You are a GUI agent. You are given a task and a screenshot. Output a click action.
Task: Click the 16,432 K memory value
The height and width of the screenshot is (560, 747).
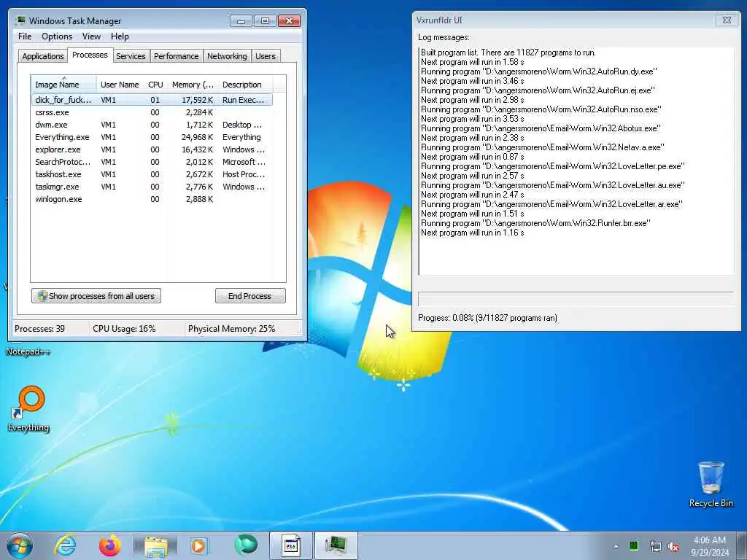(x=197, y=149)
